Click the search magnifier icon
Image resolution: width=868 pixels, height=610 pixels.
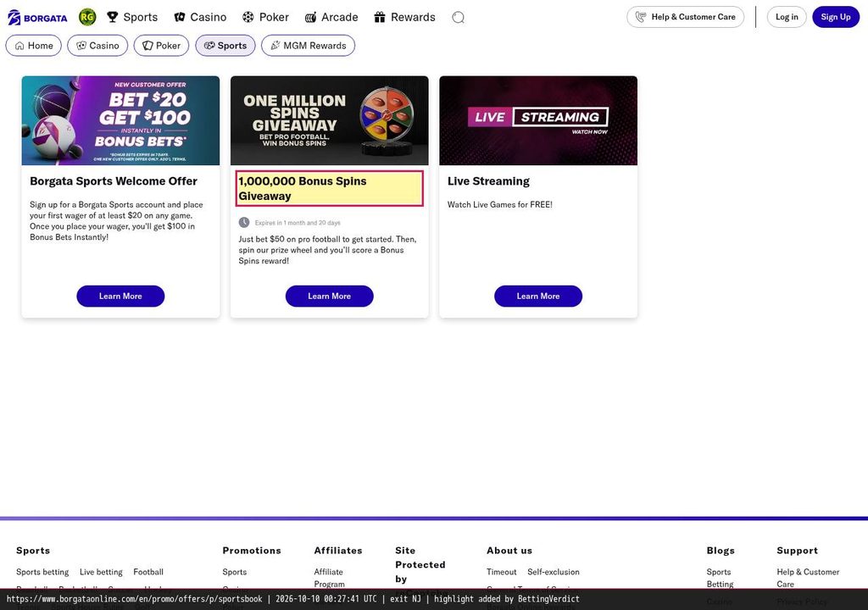click(x=458, y=18)
